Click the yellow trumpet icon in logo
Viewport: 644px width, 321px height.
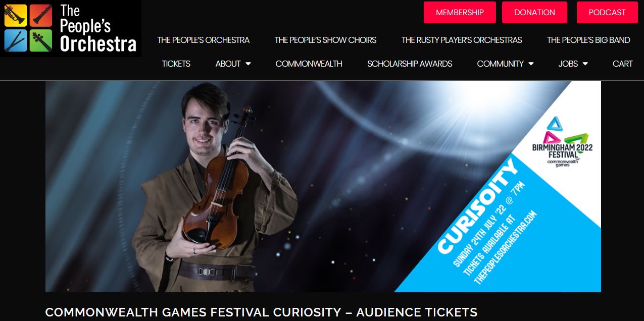click(15, 16)
